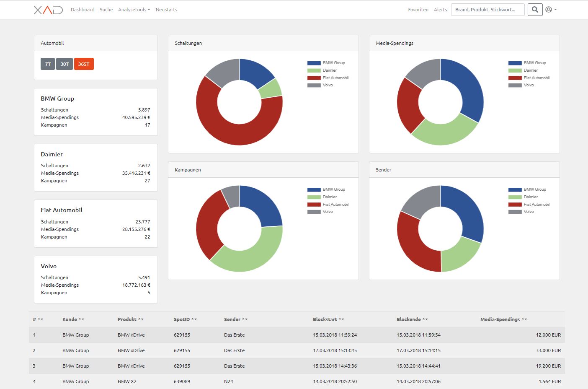Click Daimler spendings value 35.416.231 €
The height and width of the screenshot is (389, 588).
point(136,173)
